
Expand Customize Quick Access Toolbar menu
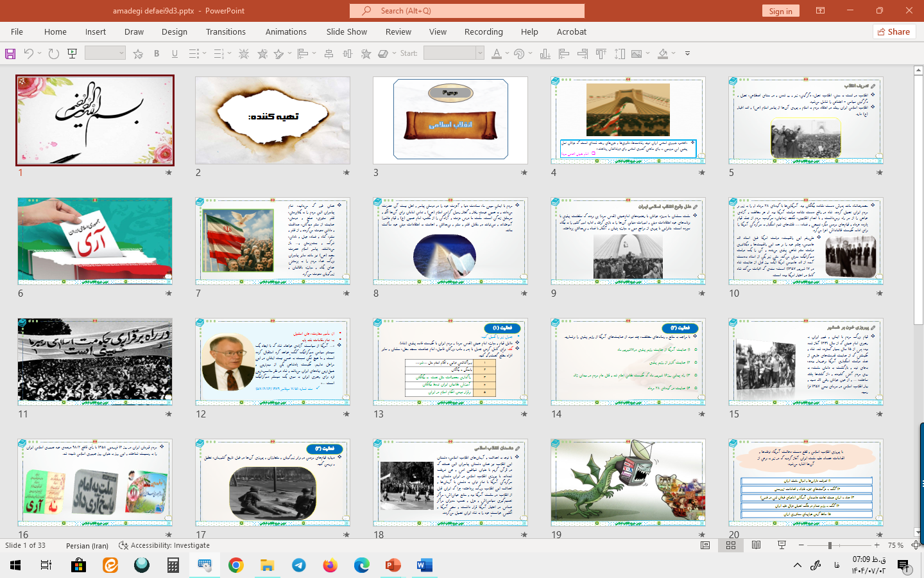687,54
